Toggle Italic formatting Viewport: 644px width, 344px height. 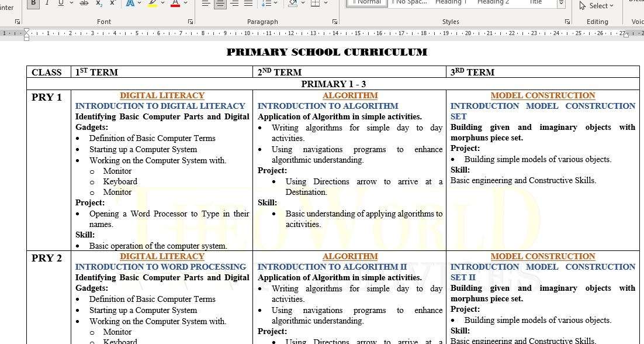(47, 3)
